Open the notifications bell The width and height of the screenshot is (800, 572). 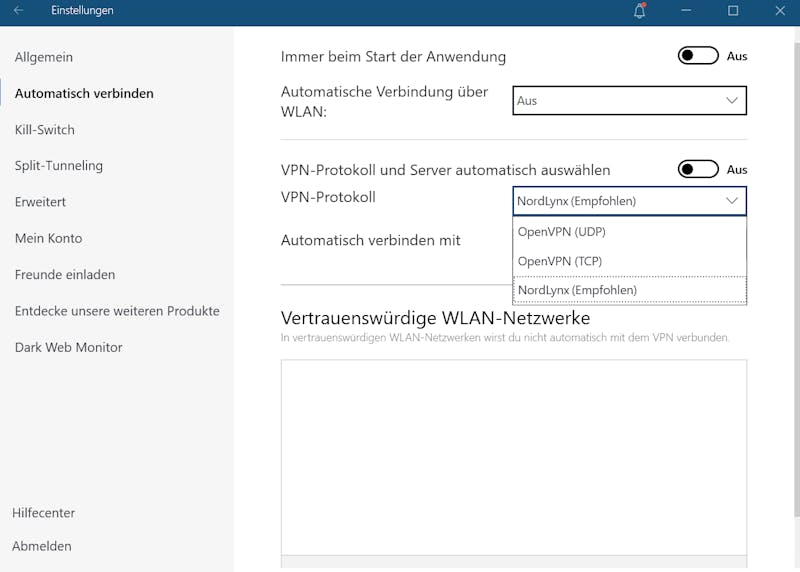[639, 11]
